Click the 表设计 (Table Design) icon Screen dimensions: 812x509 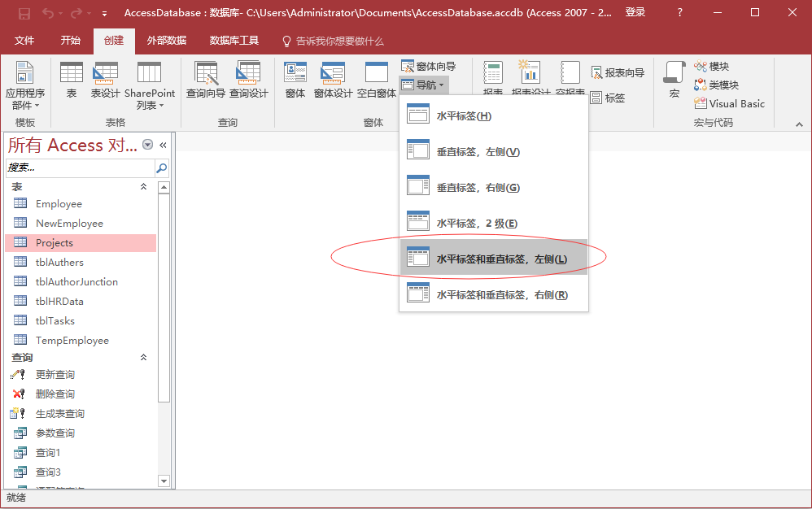105,80
